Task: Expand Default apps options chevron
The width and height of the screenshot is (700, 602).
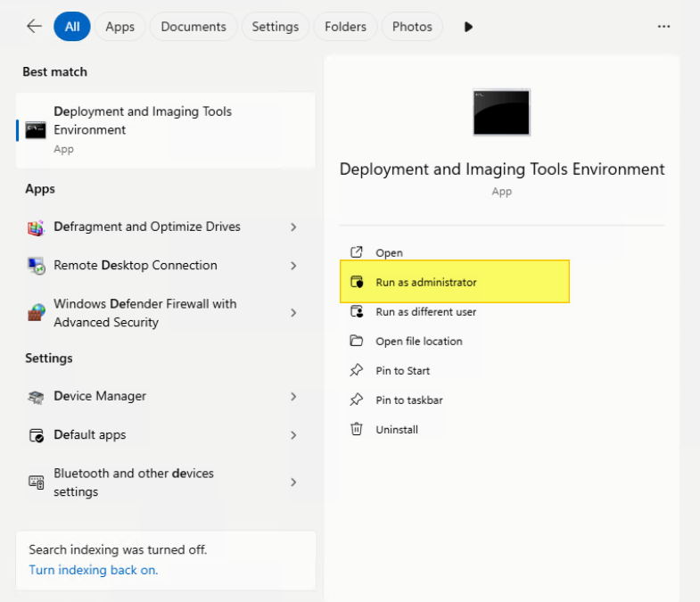Action: [x=293, y=435]
